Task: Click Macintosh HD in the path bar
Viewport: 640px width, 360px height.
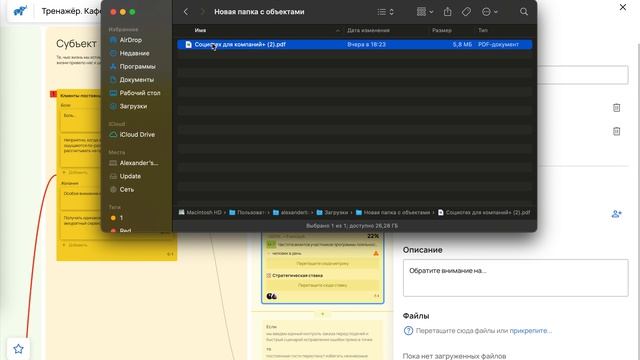Action: pyautogui.click(x=200, y=212)
